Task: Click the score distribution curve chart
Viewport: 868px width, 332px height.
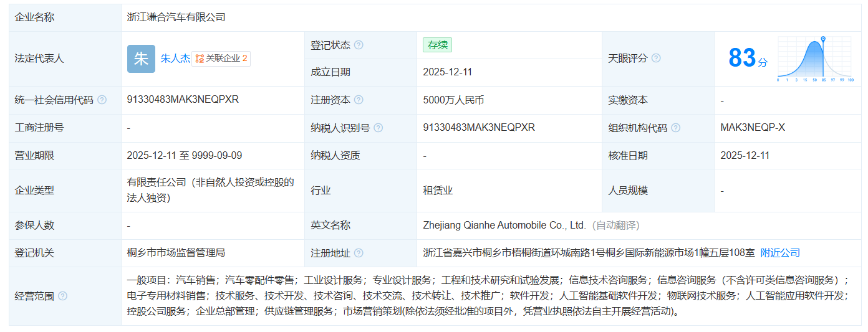Action: [x=814, y=59]
